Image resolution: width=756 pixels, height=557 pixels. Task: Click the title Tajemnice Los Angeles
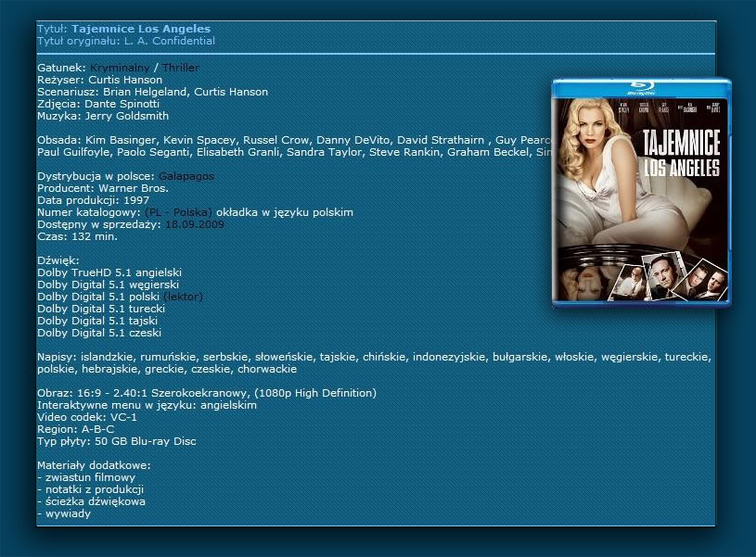click(x=141, y=29)
